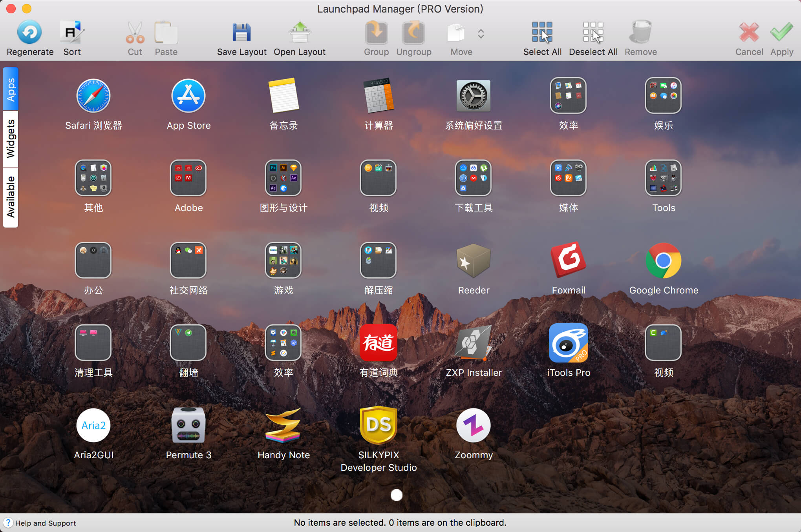This screenshot has width=801, height=532.
Task: Click the Cut scissors icon
Action: [135, 33]
